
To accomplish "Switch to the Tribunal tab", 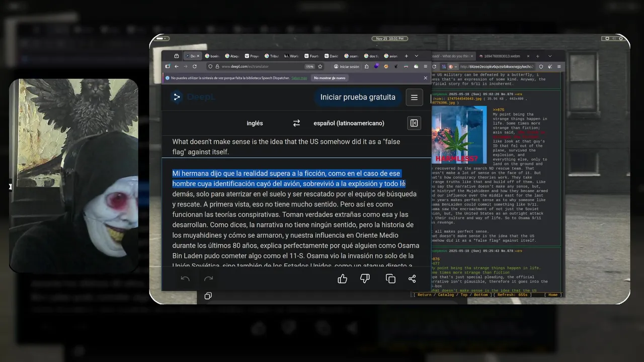I will click(x=272, y=56).
